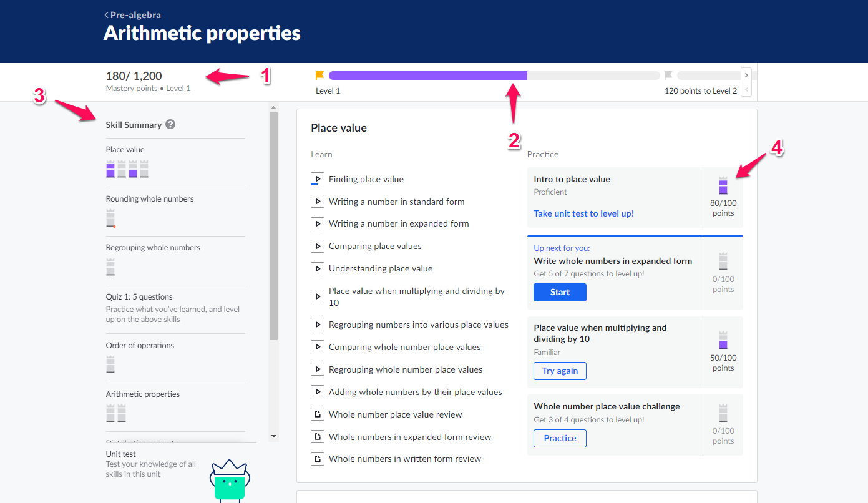Image resolution: width=868 pixels, height=503 pixels.
Task: Click the mastery tower icon for Intro to place value
Action: (723, 185)
